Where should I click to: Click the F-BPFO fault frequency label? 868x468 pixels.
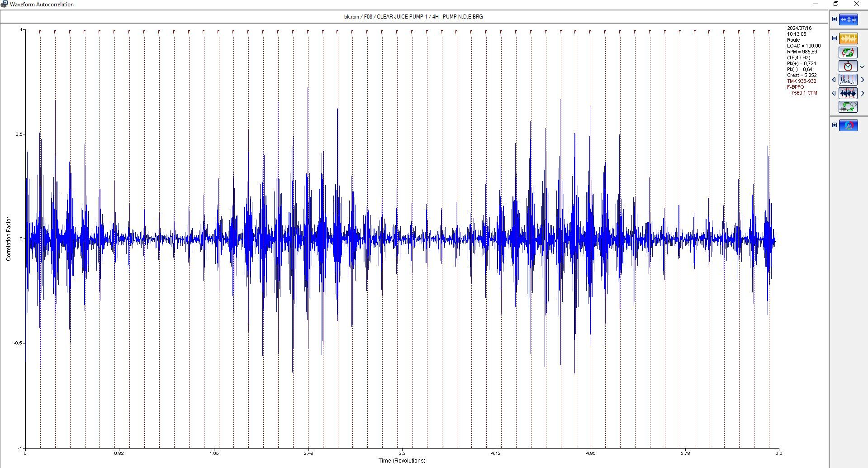796,87
